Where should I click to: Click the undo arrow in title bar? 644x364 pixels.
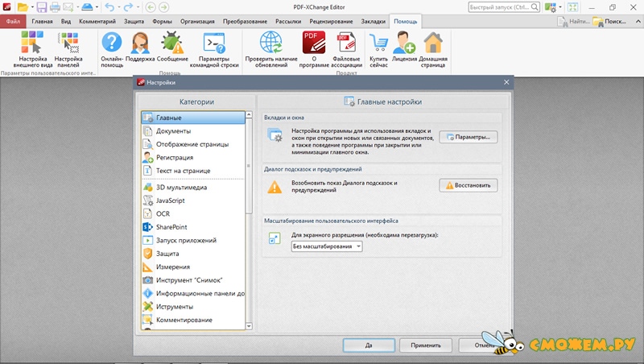click(x=109, y=7)
